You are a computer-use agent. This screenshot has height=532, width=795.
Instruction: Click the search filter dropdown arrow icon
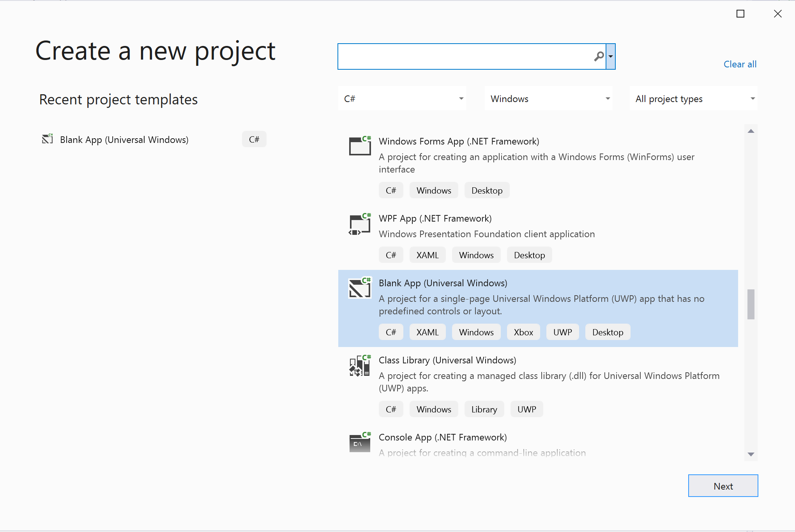click(x=610, y=56)
